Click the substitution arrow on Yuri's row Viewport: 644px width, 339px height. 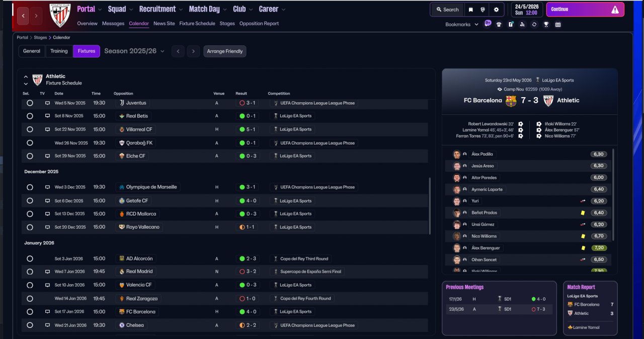point(583,201)
